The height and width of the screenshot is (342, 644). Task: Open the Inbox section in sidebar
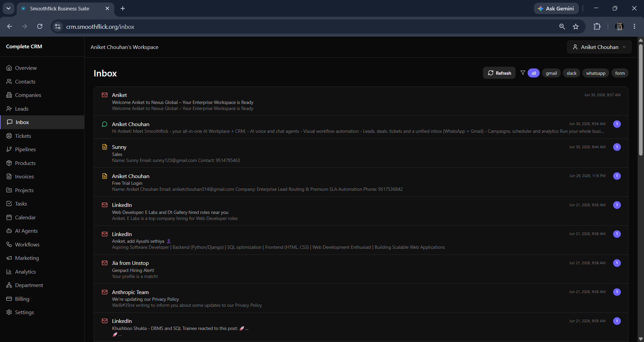[42, 122]
